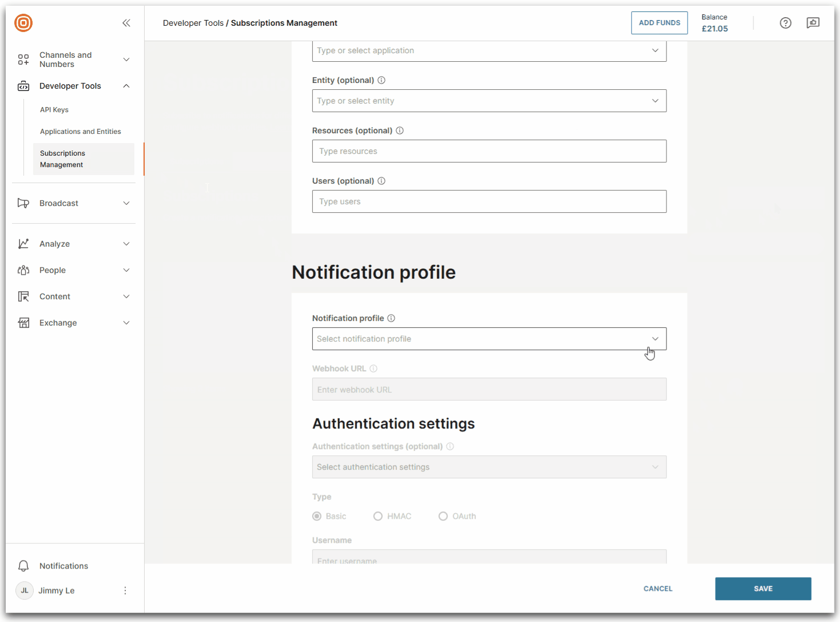This screenshot has width=840, height=622.
Task: Click the orange company logo icon
Action: point(23,23)
